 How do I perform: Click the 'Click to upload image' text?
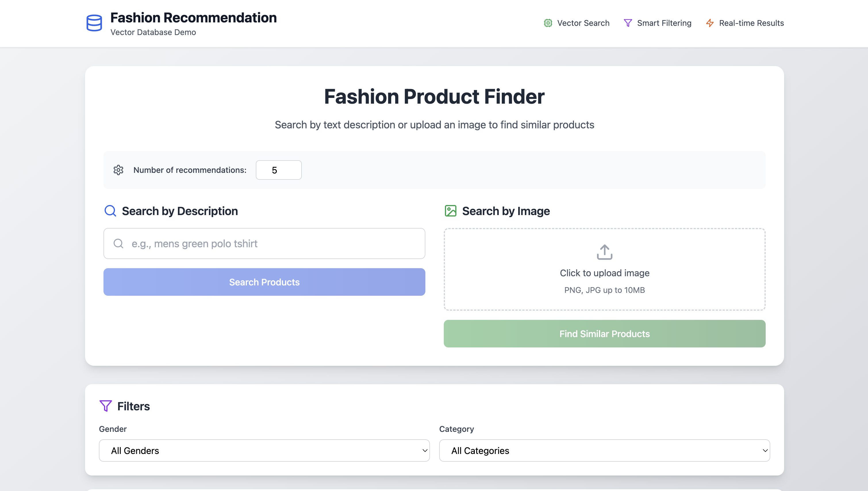[604, 273]
